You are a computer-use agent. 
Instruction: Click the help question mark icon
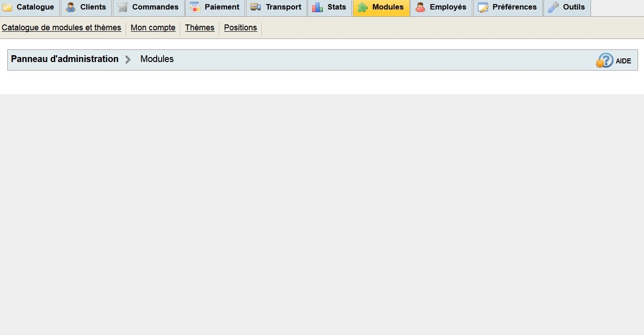click(605, 61)
